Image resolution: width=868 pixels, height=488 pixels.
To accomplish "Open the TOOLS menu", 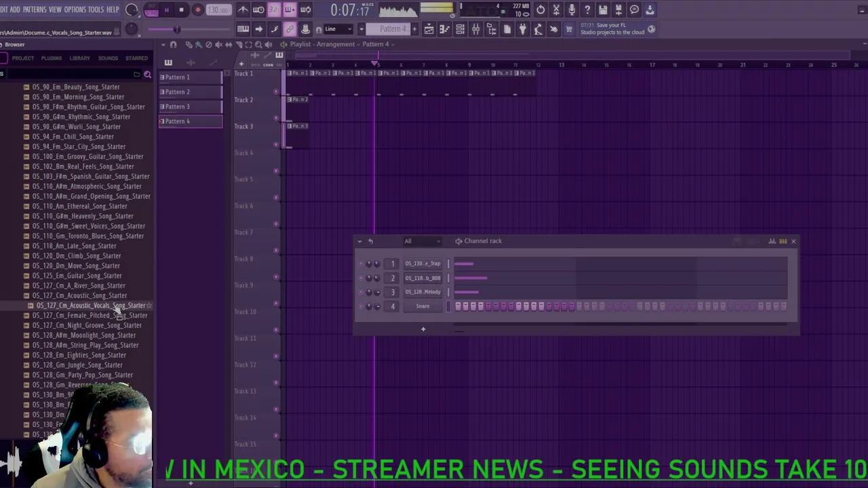I will (x=96, y=9).
